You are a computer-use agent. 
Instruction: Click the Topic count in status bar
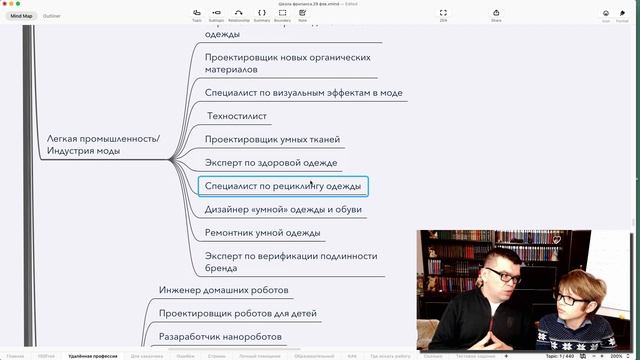click(x=560, y=356)
